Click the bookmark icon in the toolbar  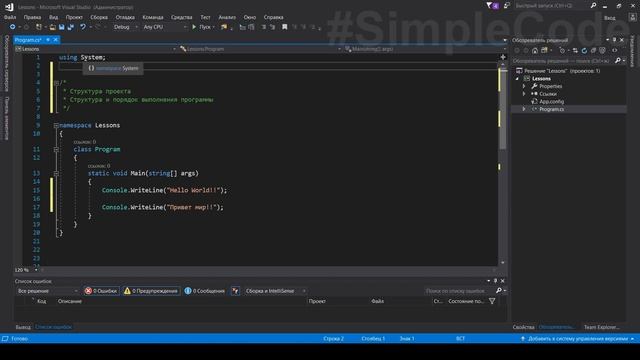pos(284,27)
